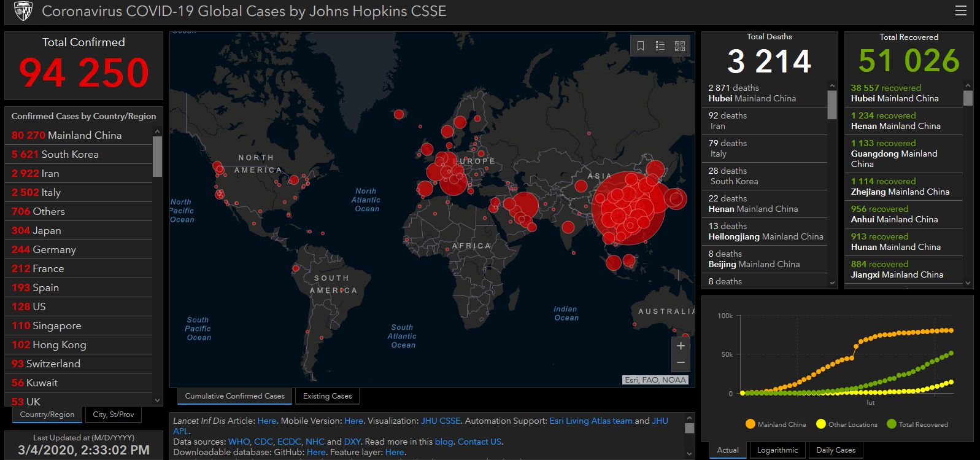Read more via the blog link
This screenshot has width=980, height=460.
tap(444, 442)
